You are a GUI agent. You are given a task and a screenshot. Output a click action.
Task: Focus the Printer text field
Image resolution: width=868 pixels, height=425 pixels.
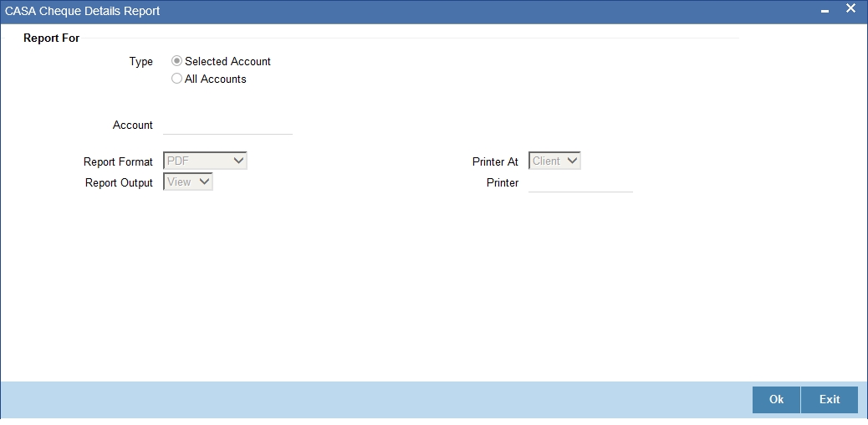[580, 183]
